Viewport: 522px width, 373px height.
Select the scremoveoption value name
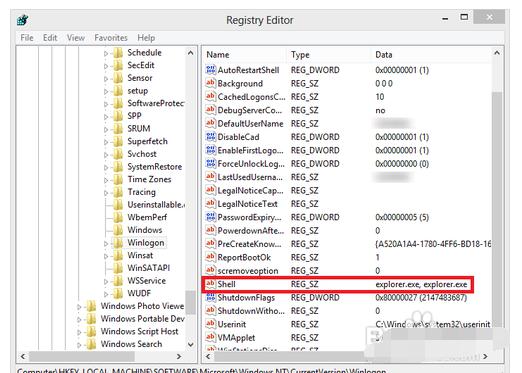(248, 271)
